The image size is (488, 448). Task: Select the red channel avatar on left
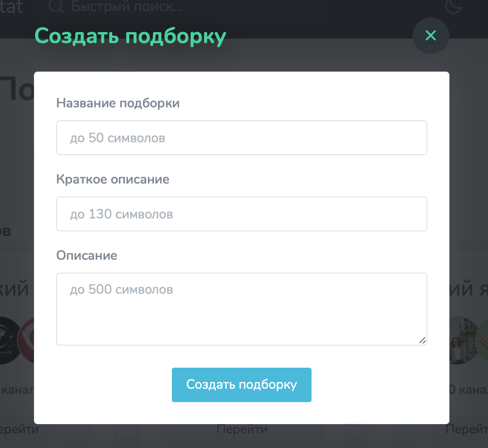coord(26,341)
